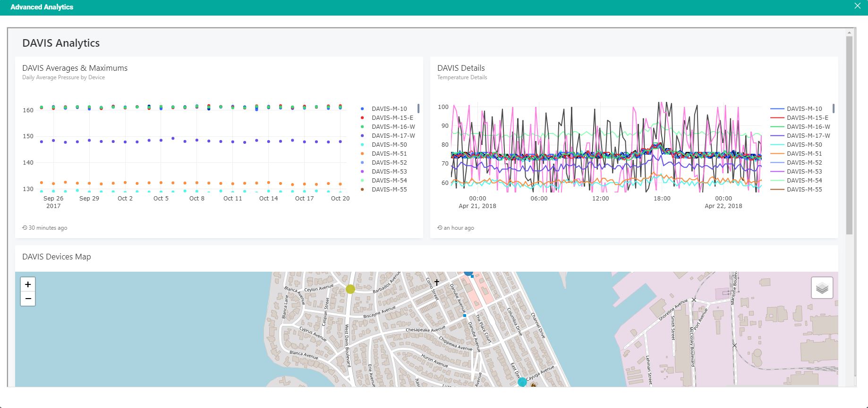Viewport: 868px width, 408px height.
Task: Click the teal device marker near Cayuga Avenue
Action: (522, 382)
